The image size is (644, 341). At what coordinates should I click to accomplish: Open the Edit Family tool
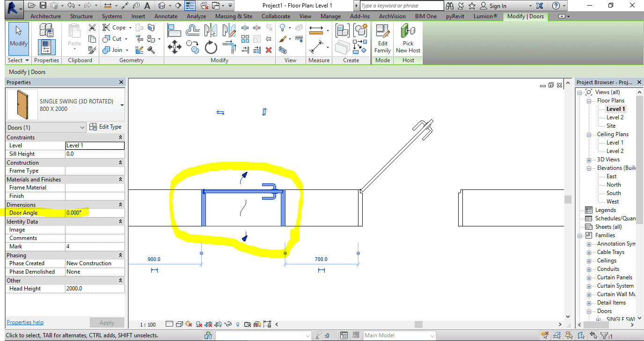coord(382,38)
